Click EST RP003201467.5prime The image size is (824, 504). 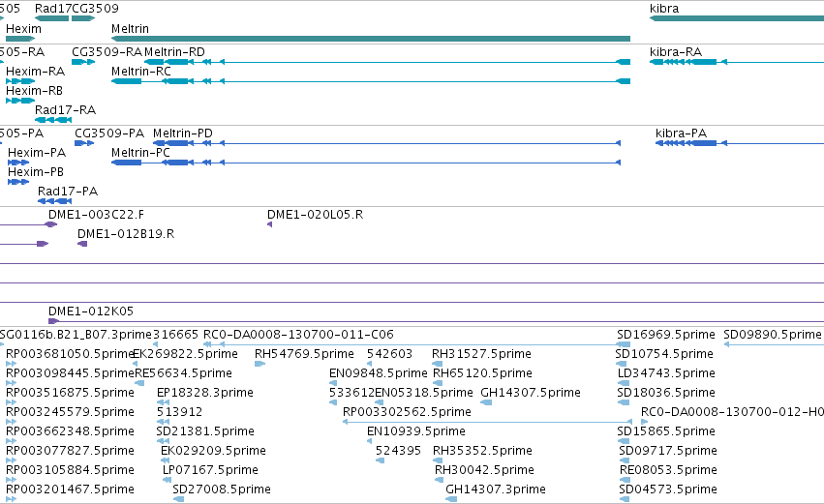[70, 489]
